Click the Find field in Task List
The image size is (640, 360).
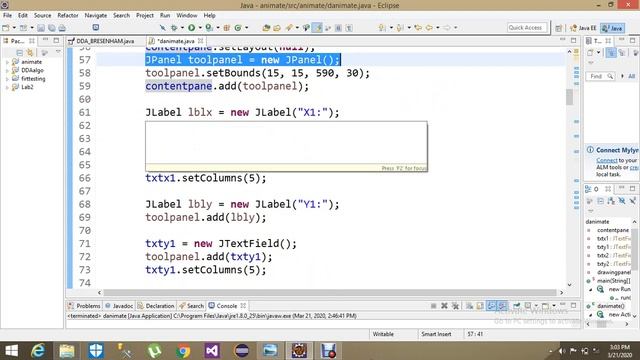click(600, 76)
